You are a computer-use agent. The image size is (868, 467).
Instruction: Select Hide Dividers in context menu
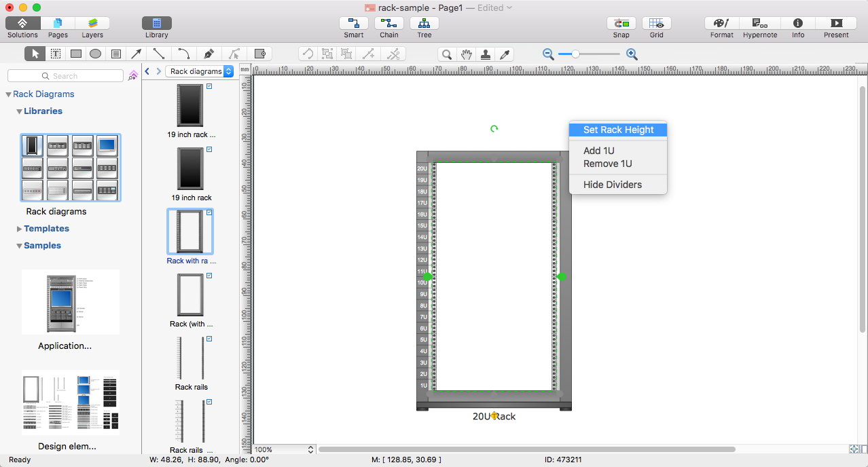point(612,185)
